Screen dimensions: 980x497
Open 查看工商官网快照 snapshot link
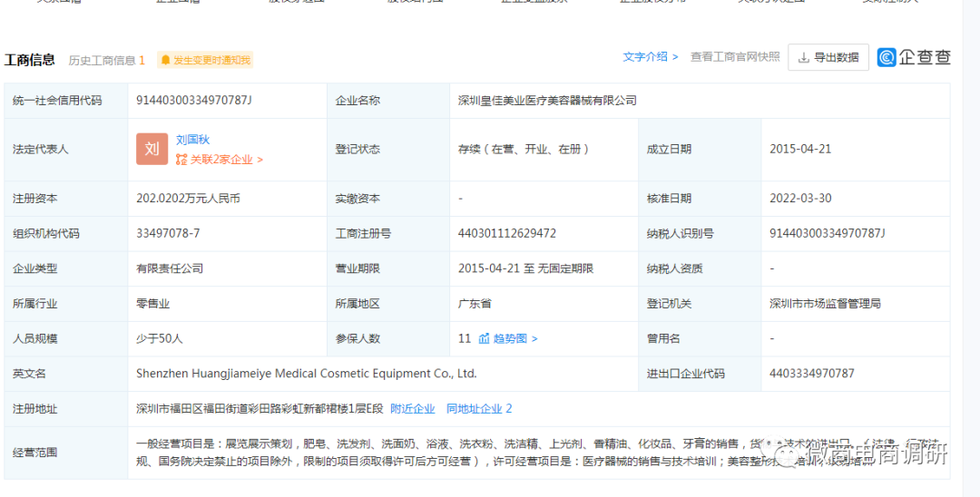pos(734,56)
